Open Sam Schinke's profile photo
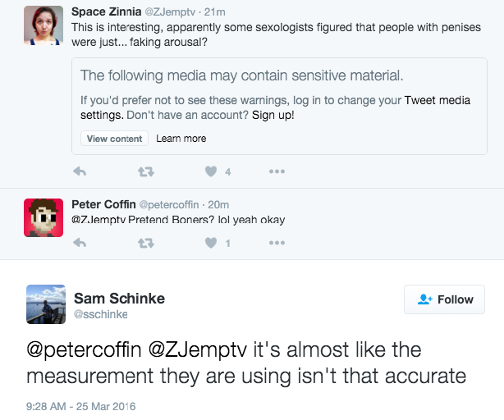Image resolution: width=504 pixels, height=420 pixels. tap(46, 304)
